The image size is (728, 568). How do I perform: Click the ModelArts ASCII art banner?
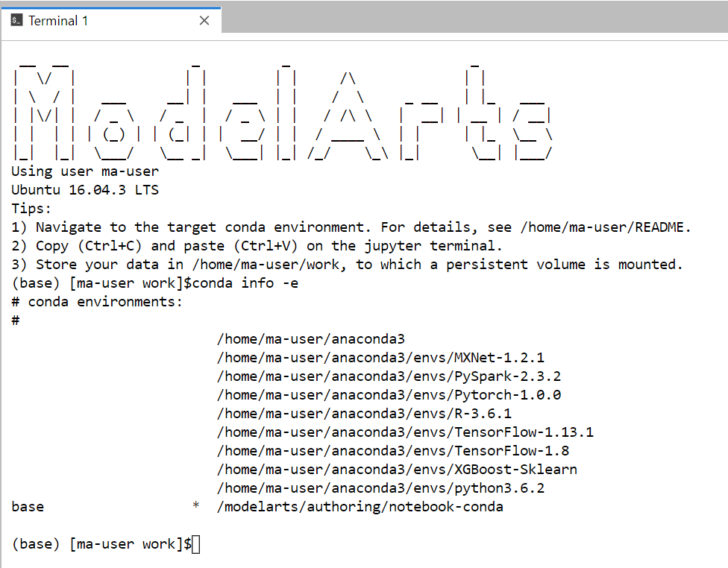[283, 113]
